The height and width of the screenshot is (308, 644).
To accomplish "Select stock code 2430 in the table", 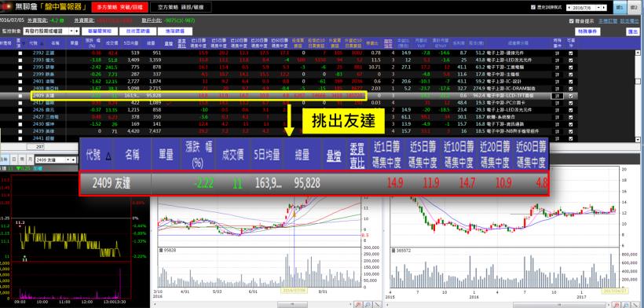I will [38, 124].
